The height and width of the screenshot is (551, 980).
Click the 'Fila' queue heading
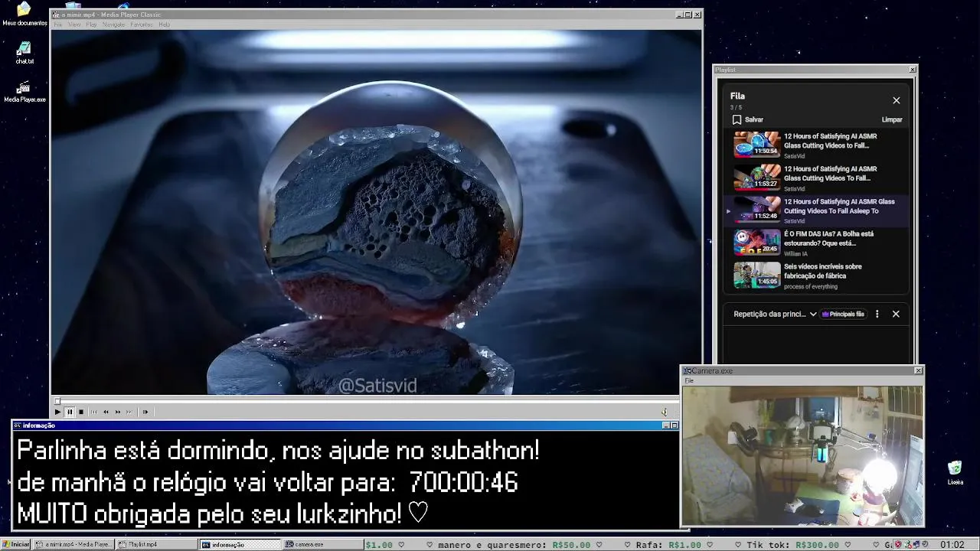737,96
